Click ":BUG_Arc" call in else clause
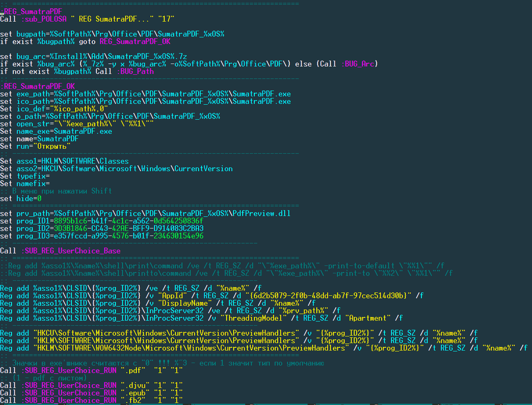This screenshot has height=405, width=532. [x=358, y=64]
